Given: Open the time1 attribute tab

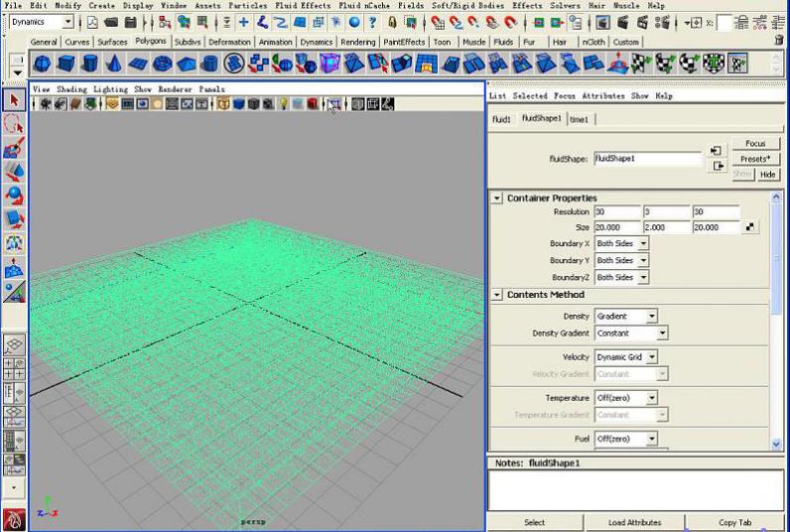Looking at the screenshot, I should pyautogui.click(x=579, y=119).
